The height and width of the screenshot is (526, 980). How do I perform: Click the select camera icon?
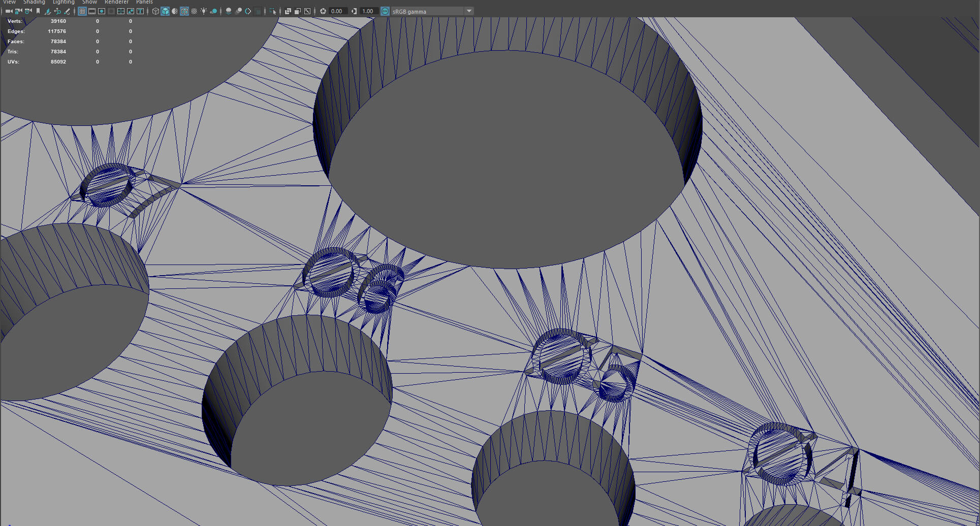click(x=9, y=11)
